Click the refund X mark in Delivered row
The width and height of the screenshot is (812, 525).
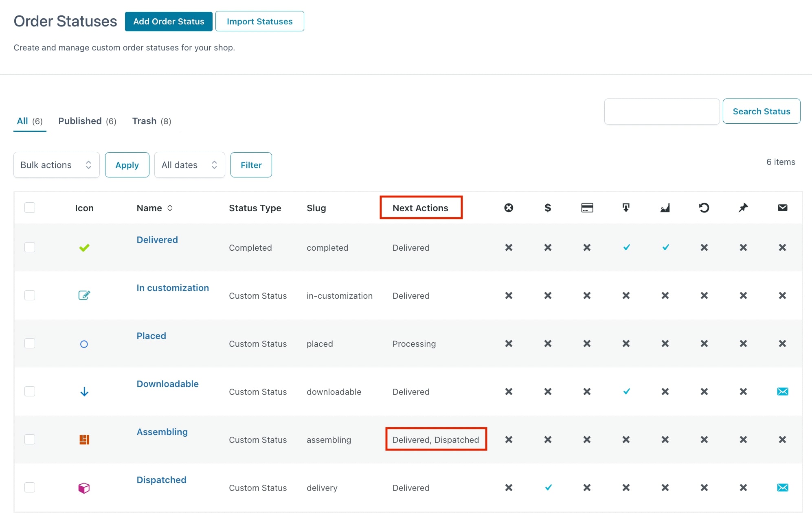pyautogui.click(x=704, y=247)
